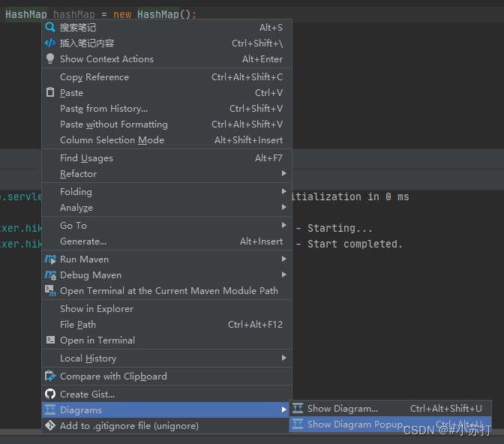504x444 pixels.
Task: Click the hashMap variable name in editor
Action: (74, 14)
